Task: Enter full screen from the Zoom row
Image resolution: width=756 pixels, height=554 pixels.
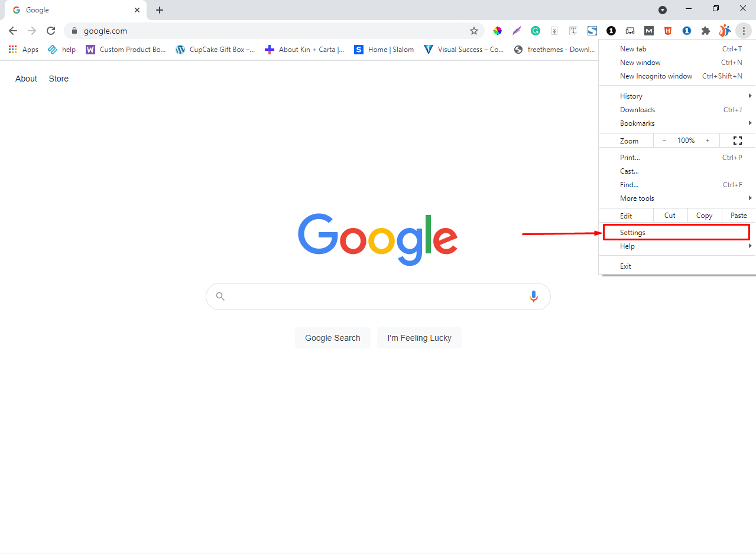Action: (737, 141)
